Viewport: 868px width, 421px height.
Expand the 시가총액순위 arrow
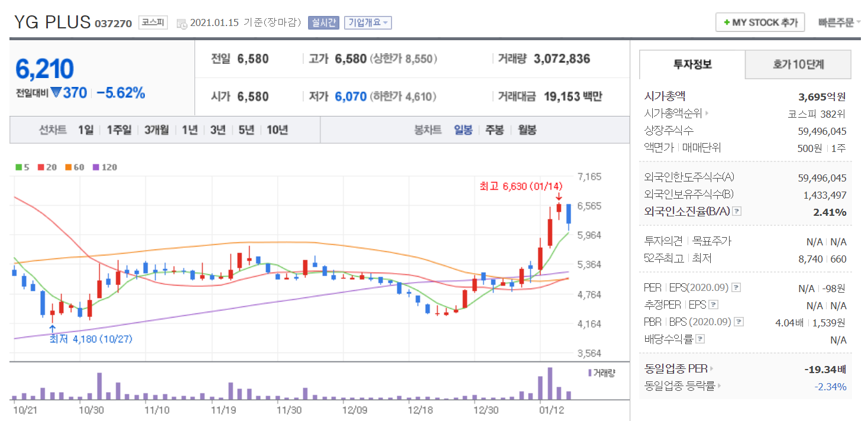(707, 114)
